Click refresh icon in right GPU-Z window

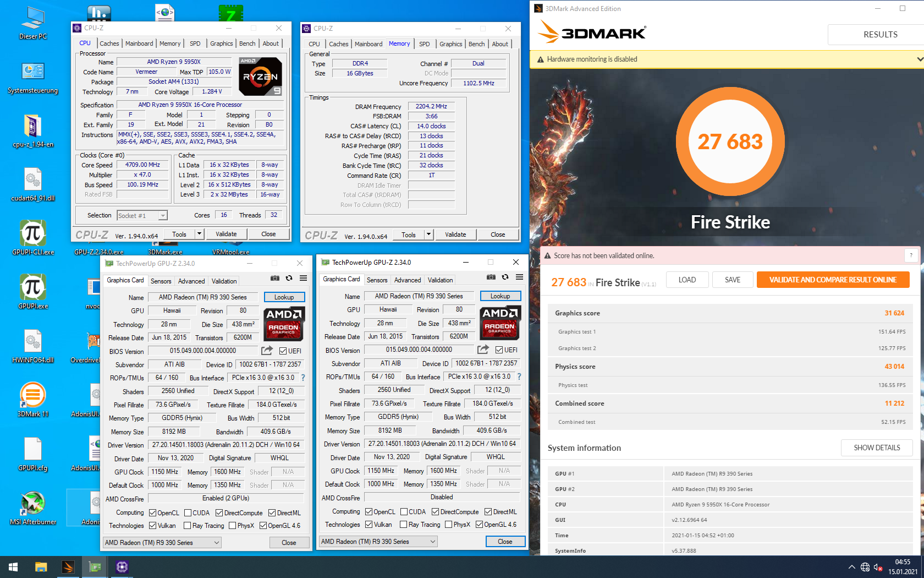(505, 277)
